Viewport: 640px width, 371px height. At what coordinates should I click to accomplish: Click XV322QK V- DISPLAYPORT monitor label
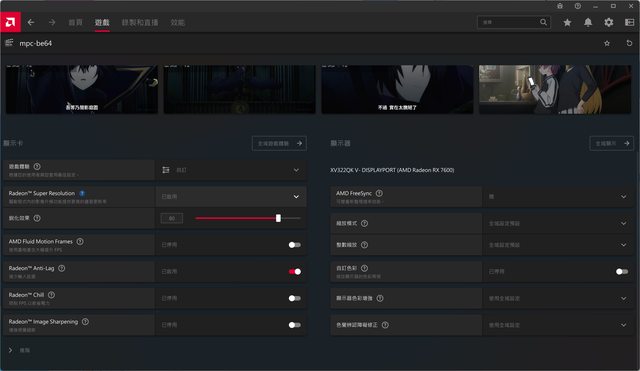coord(392,170)
